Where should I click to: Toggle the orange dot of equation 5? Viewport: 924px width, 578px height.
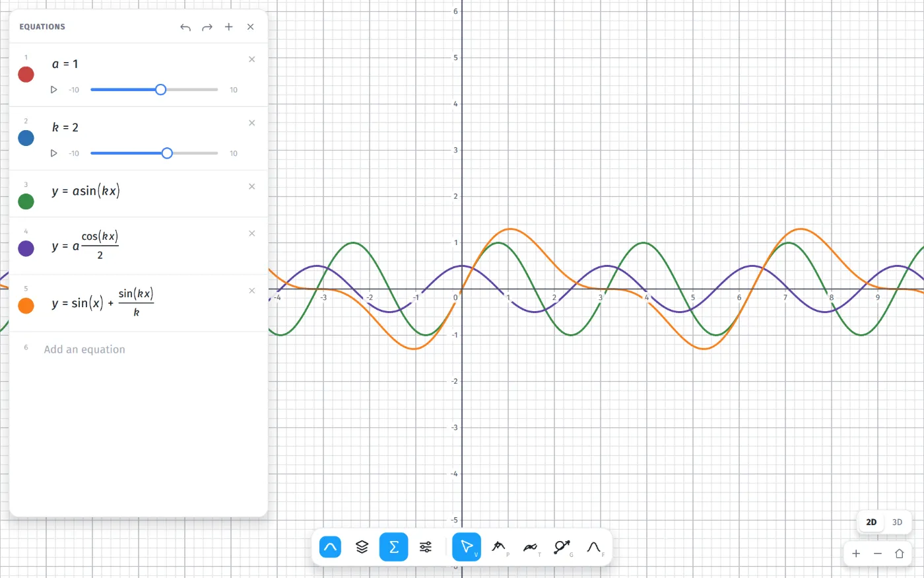26,306
